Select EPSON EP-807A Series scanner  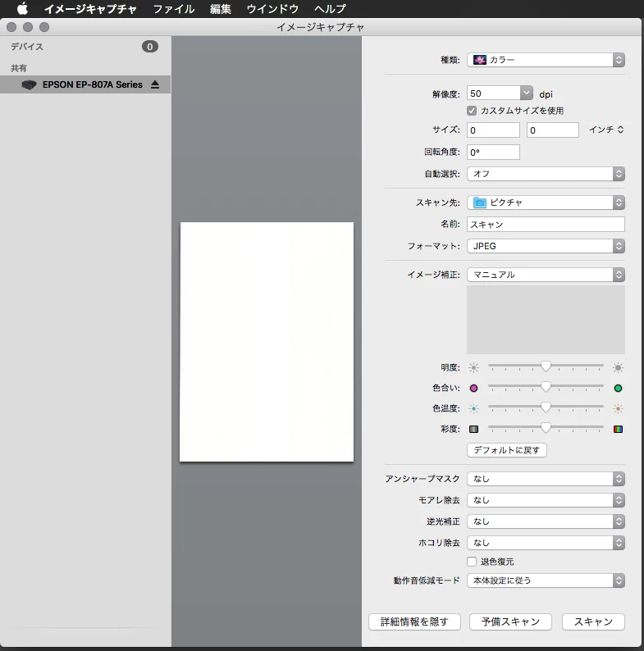point(85,84)
